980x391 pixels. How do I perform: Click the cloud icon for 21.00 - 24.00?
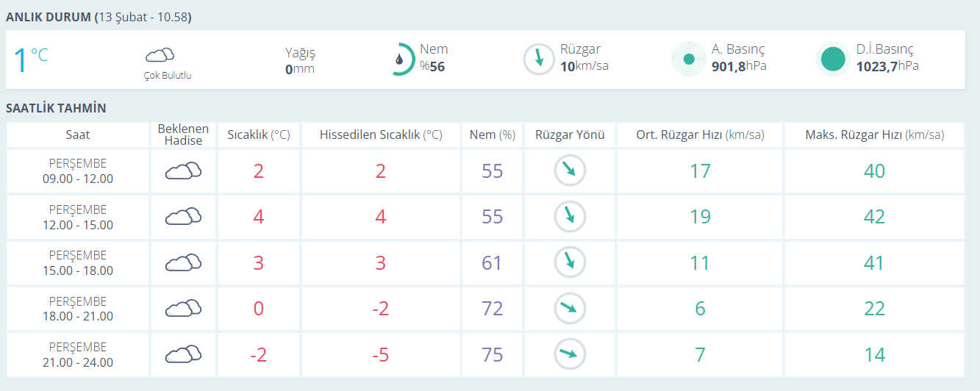click(183, 354)
